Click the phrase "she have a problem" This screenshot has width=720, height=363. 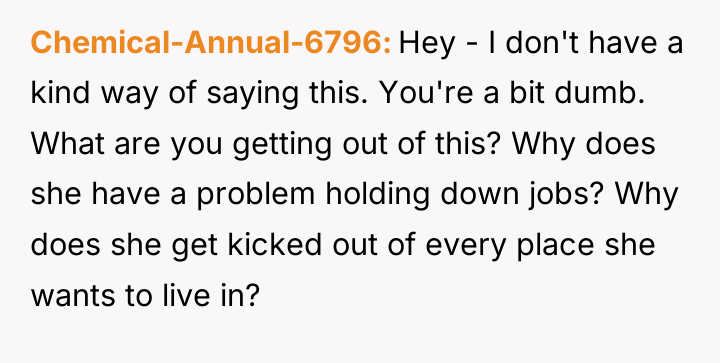pos(172,195)
